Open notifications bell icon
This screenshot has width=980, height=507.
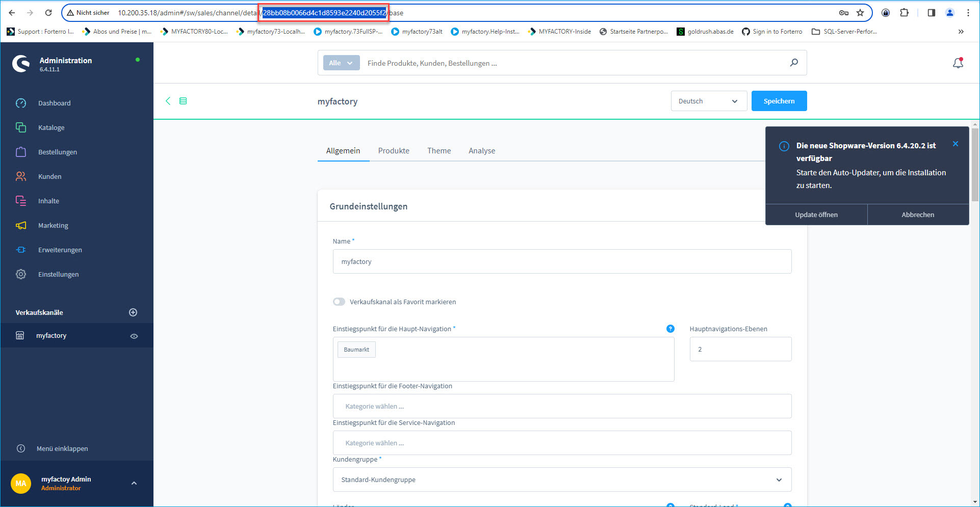(958, 63)
